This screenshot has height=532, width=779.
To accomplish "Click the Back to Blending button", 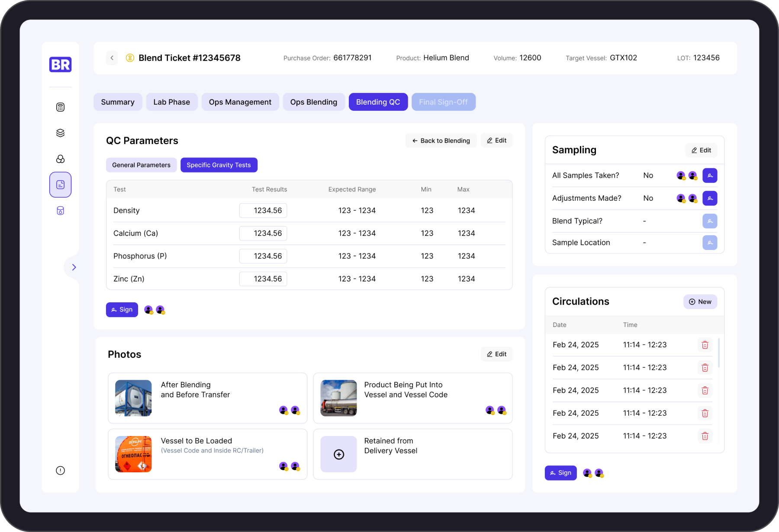I will 441,141.
